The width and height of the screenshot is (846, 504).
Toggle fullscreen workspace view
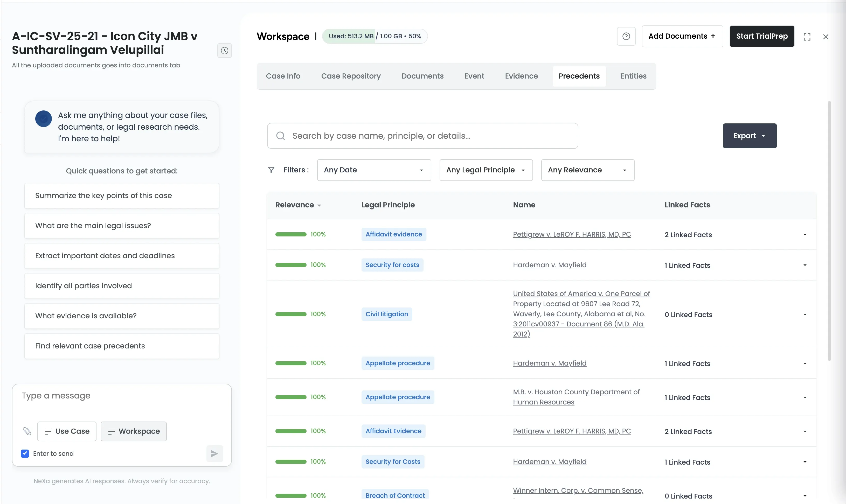pyautogui.click(x=807, y=37)
